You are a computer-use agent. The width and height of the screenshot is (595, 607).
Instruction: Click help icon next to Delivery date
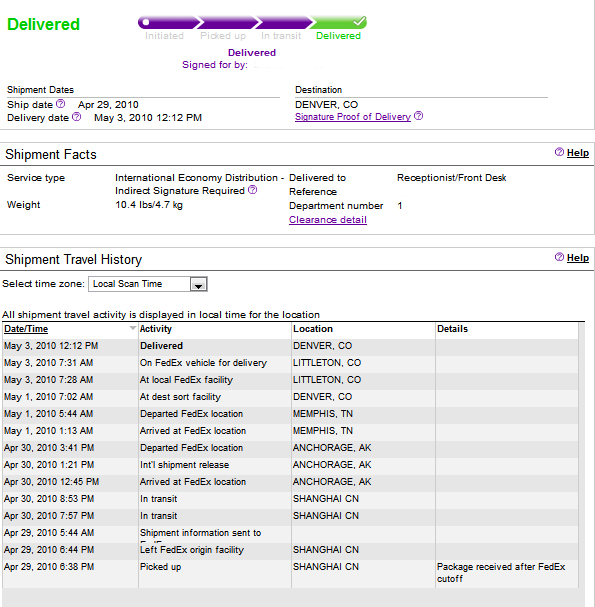click(77, 117)
